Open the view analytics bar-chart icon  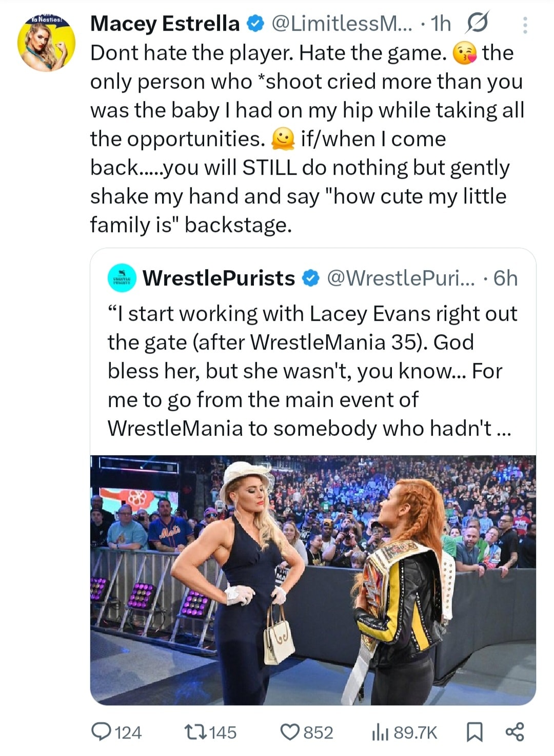(x=379, y=732)
